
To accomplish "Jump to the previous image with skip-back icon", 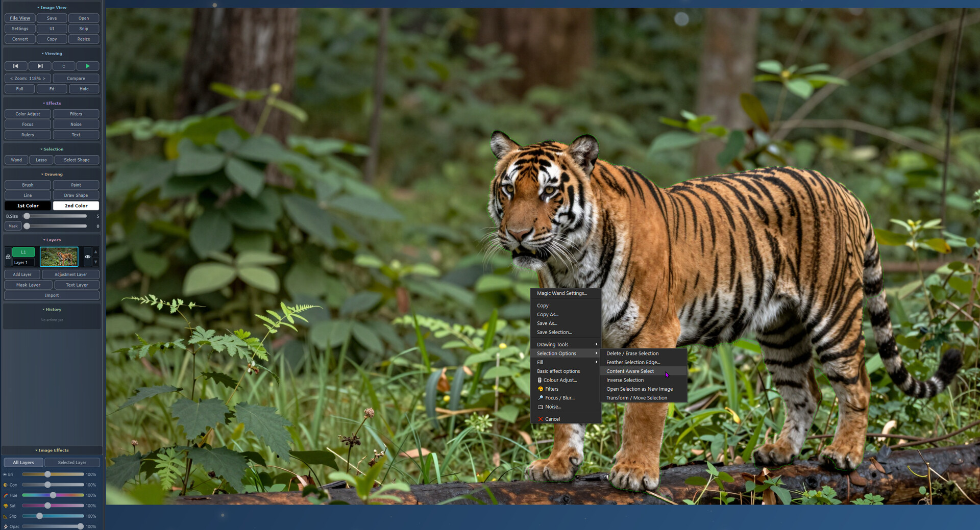I will pos(16,66).
